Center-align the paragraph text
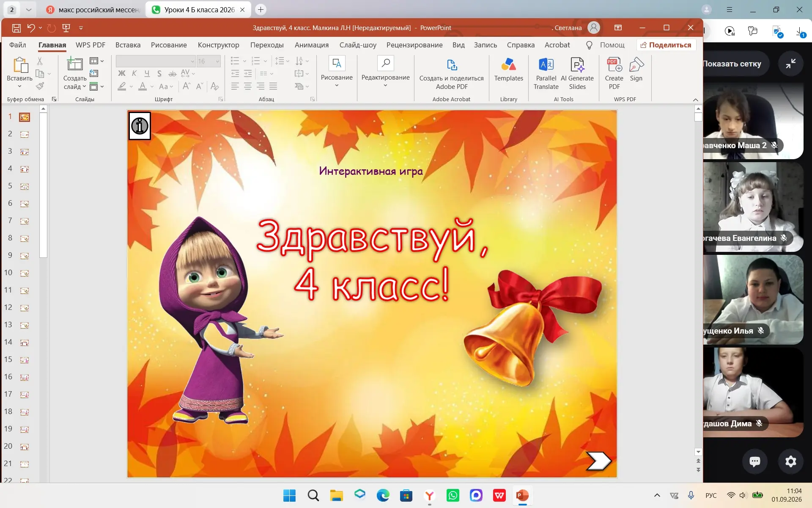812x508 pixels. pos(248,86)
